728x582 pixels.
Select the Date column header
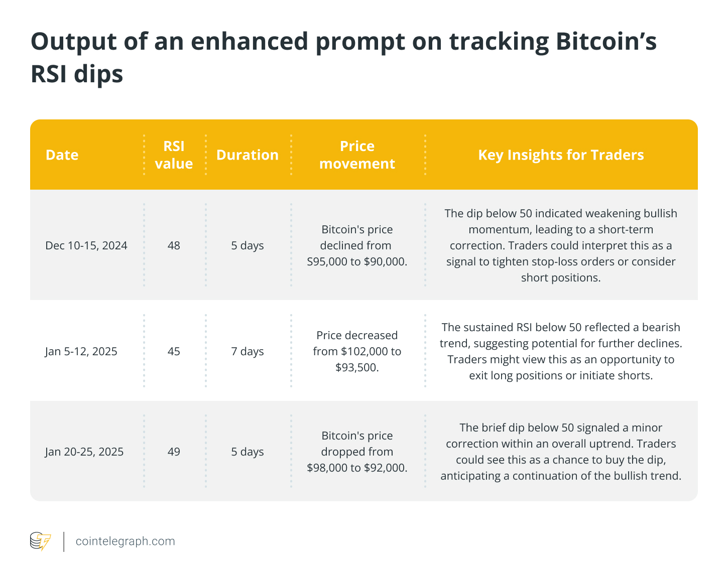[62, 155]
